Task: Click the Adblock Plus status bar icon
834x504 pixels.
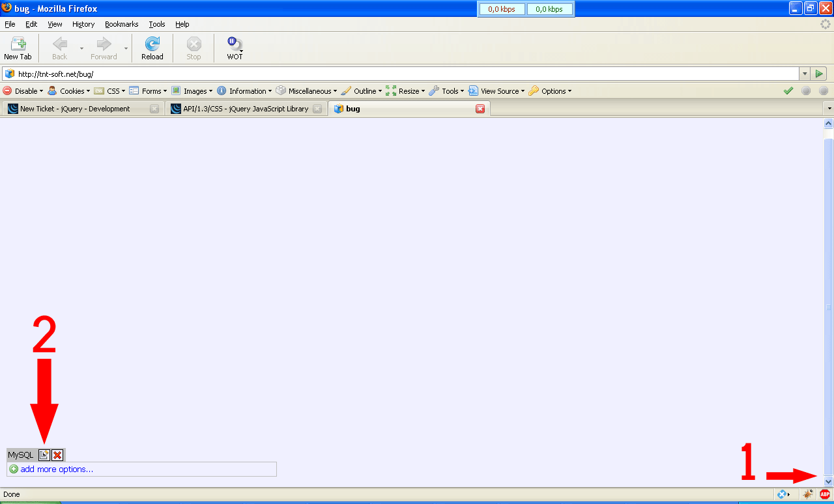Action: point(825,494)
